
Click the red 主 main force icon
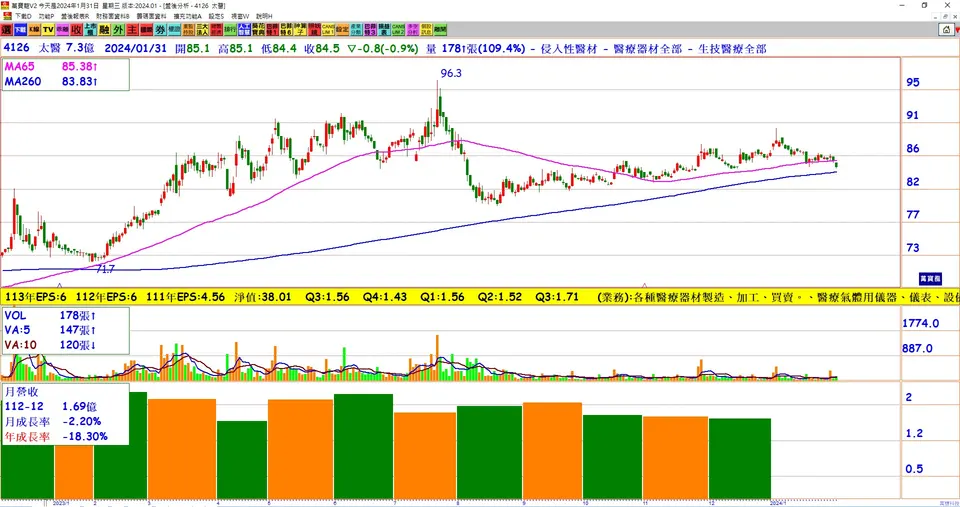132,29
